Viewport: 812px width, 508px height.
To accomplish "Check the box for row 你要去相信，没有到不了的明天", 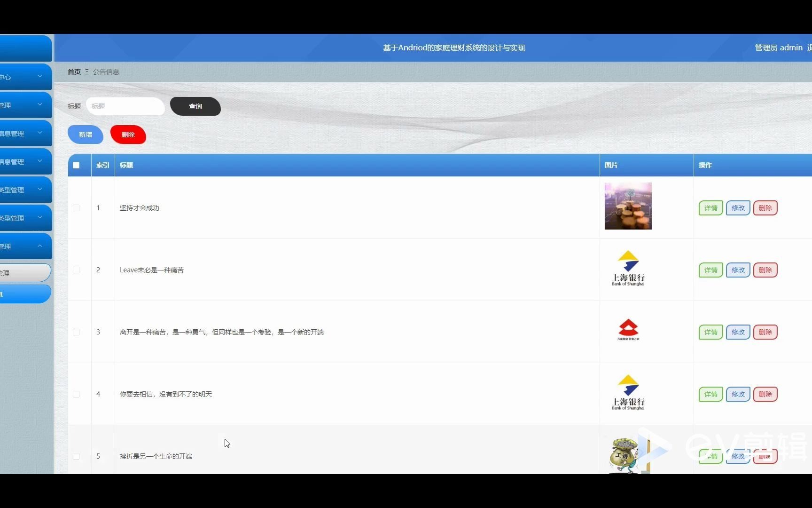I will [76, 394].
